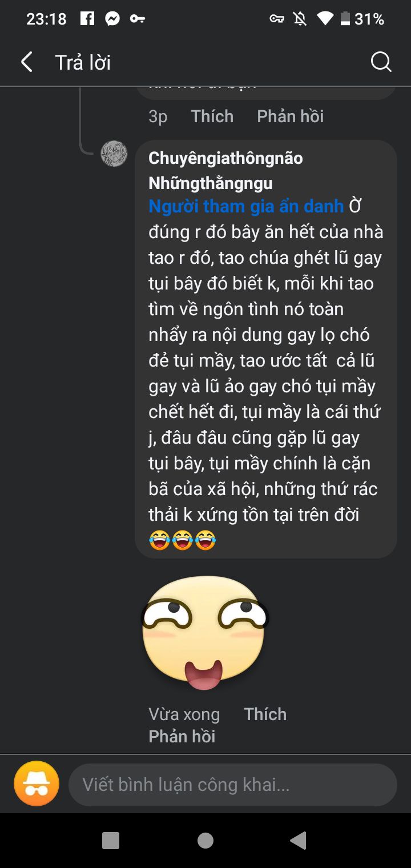This screenshot has height=868, width=411.
Task: Open search with the magnifier icon
Action: tap(381, 62)
